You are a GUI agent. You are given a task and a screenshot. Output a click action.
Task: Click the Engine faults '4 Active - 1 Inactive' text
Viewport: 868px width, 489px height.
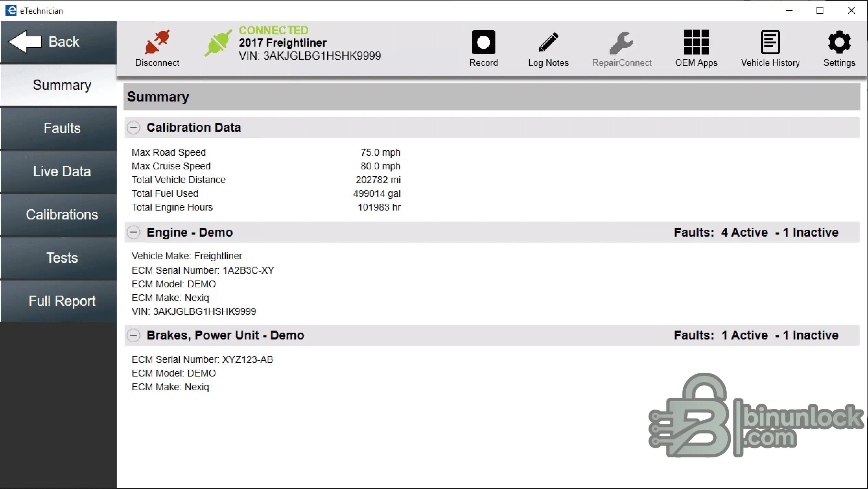[x=779, y=232]
